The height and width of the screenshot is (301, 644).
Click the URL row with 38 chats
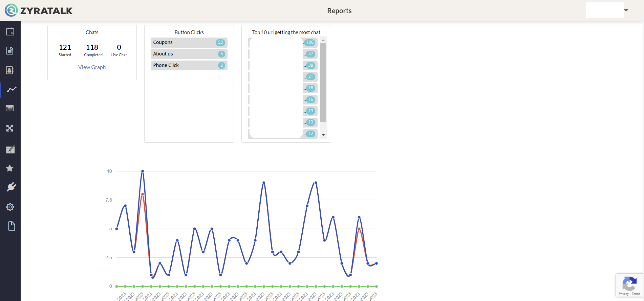283,65
